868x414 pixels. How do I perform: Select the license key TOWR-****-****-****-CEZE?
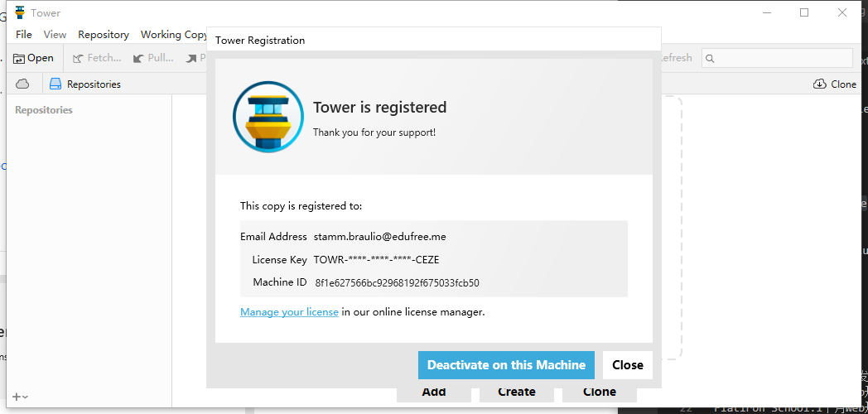coord(376,260)
